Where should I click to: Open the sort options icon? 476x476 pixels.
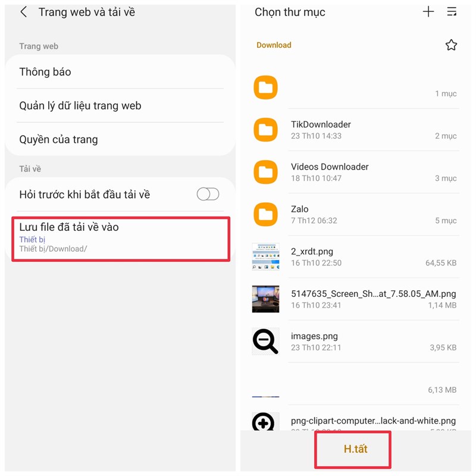(452, 12)
